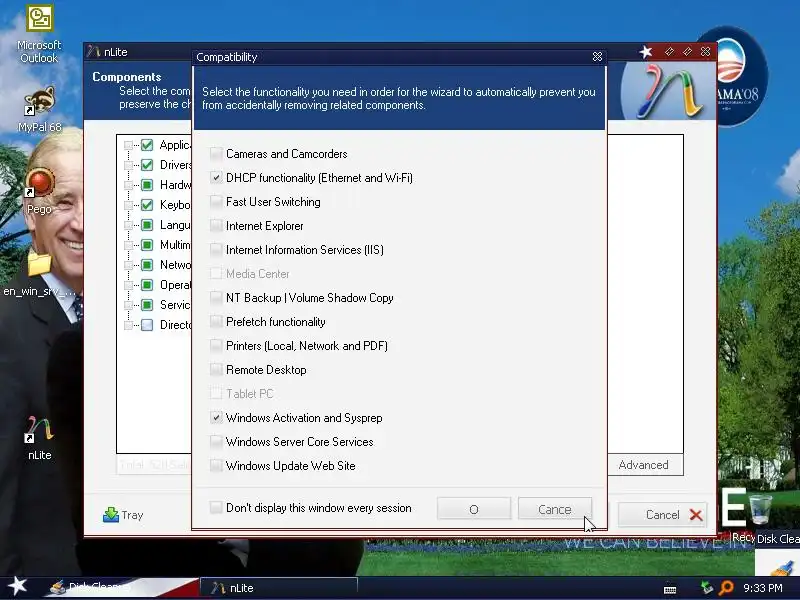Tick Windows Server Core Services
Viewport: 800px width, 600px height.
[x=216, y=441]
